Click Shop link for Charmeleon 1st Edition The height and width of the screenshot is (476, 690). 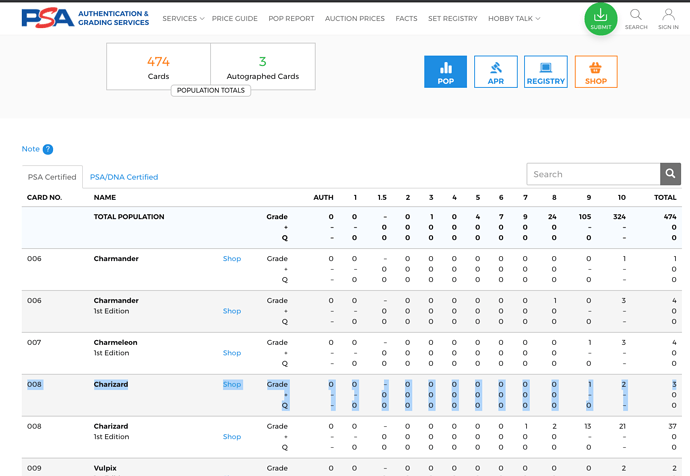pyautogui.click(x=232, y=353)
